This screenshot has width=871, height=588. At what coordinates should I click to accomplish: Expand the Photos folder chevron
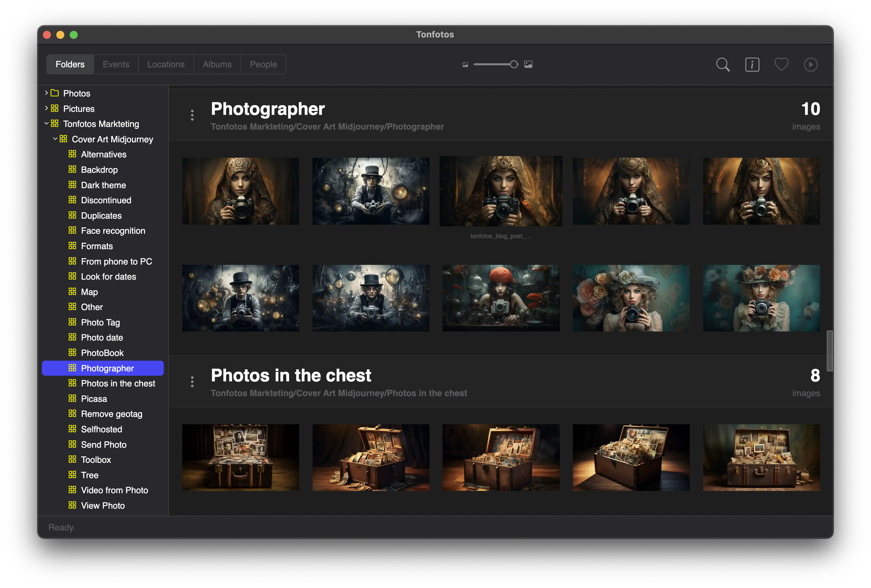(46, 92)
